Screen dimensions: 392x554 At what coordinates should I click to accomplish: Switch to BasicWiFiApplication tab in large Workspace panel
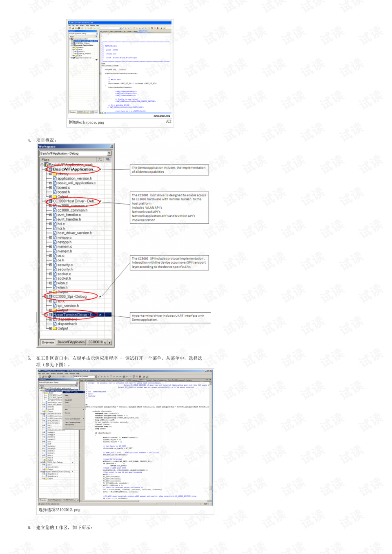click(71, 342)
